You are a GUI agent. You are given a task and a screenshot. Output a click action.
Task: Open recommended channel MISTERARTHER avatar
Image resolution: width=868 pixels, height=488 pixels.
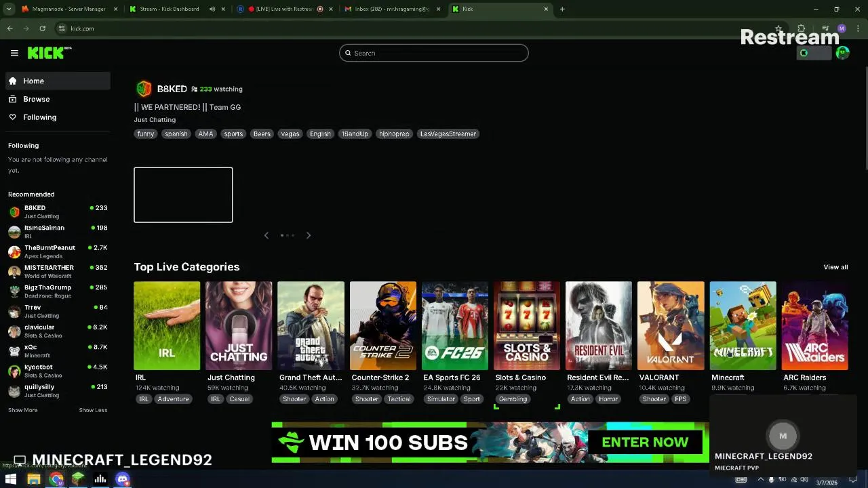tap(14, 271)
